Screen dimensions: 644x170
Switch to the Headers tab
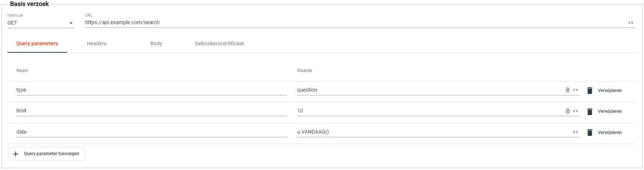[97, 43]
